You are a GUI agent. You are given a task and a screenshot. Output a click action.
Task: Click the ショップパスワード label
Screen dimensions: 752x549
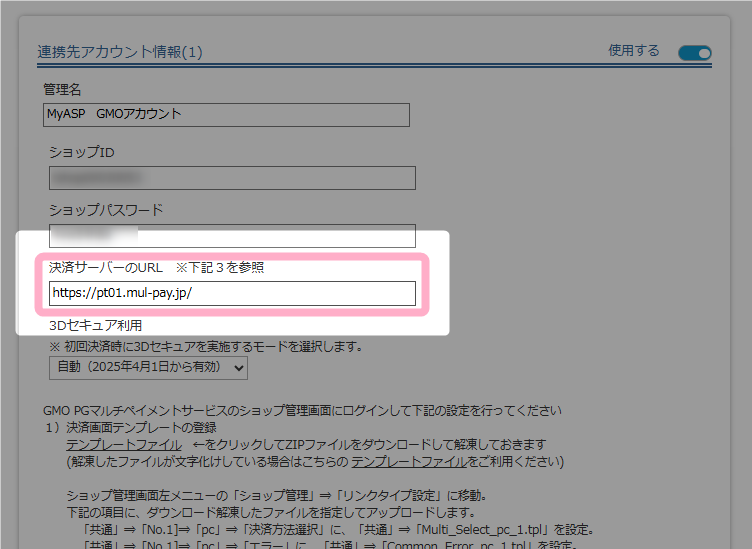pos(106,210)
